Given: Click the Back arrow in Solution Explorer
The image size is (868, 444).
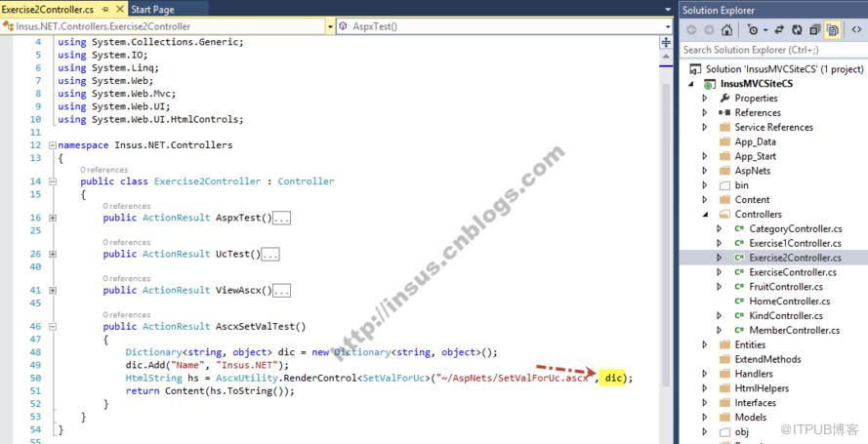Looking at the screenshot, I should (x=693, y=30).
